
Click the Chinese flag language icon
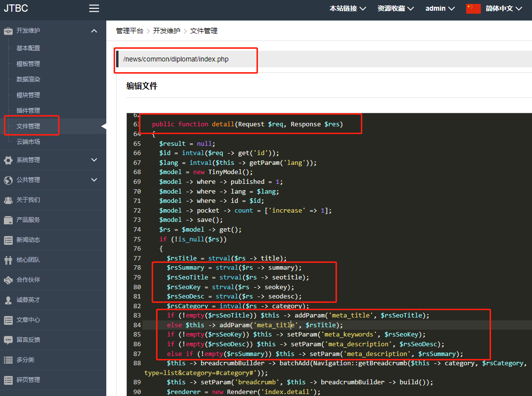tap(473, 8)
